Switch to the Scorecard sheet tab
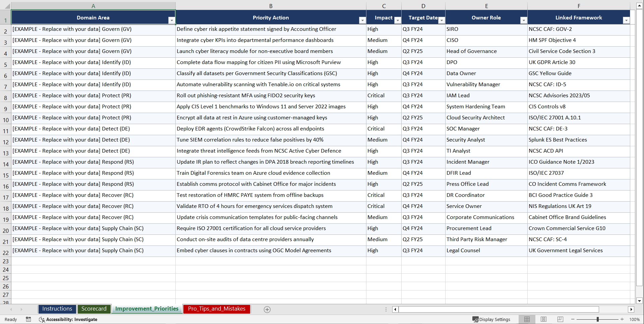Image resolution: width=644 pixels, height=324 pixels. tap(94, 309)
